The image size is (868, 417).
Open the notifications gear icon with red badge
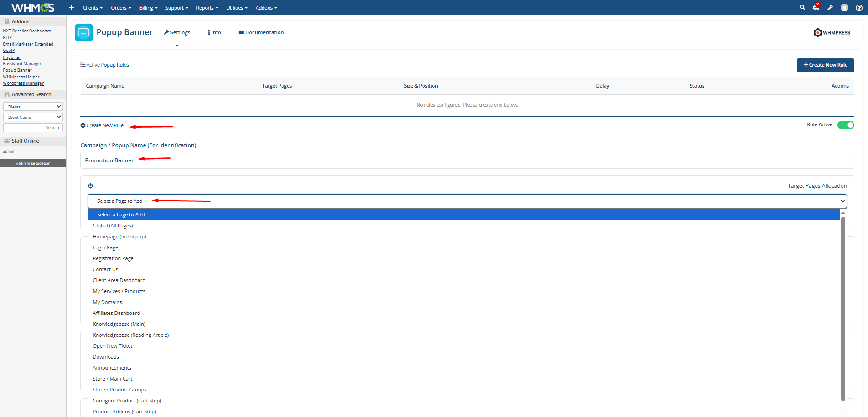[816, 7]
